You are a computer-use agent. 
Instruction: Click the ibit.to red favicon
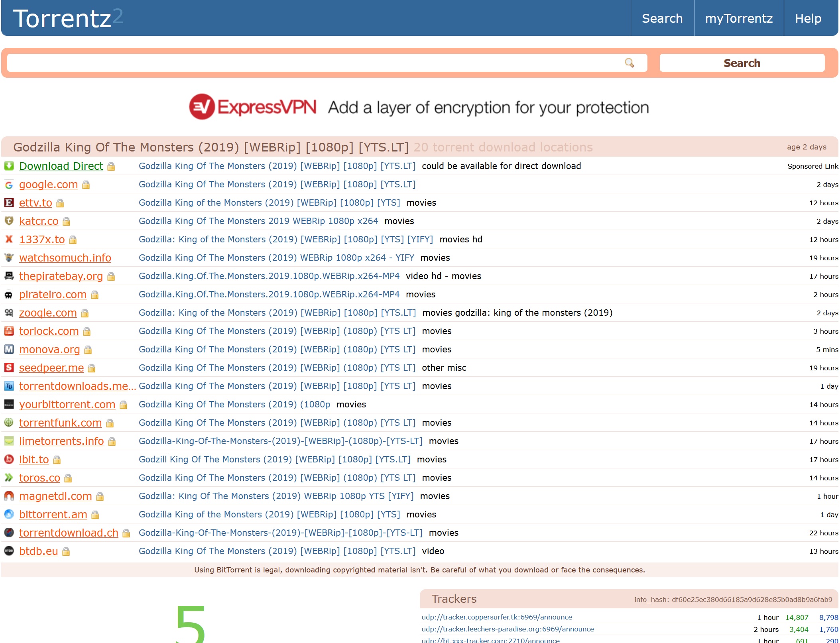(x=9, y=459)
